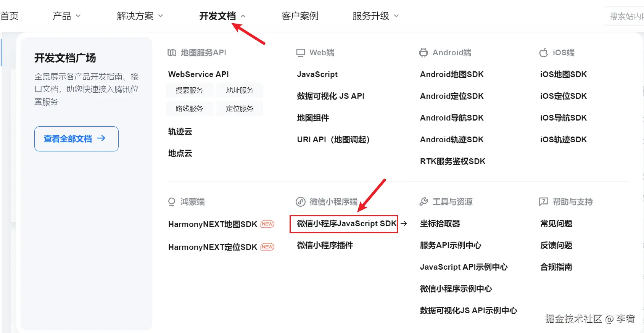Open JavaScript docs under Web端
This screenshot has width=644, height=333.
click(317, 74)
